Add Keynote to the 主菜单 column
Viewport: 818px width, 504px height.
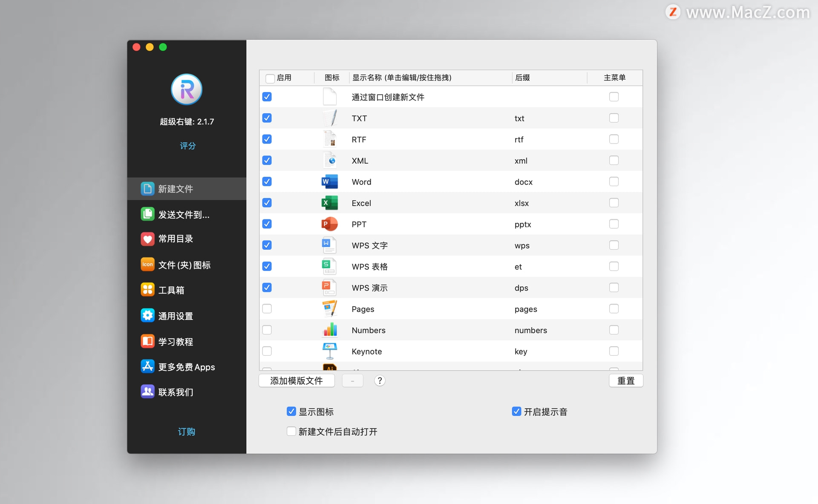tap(614, 351)
